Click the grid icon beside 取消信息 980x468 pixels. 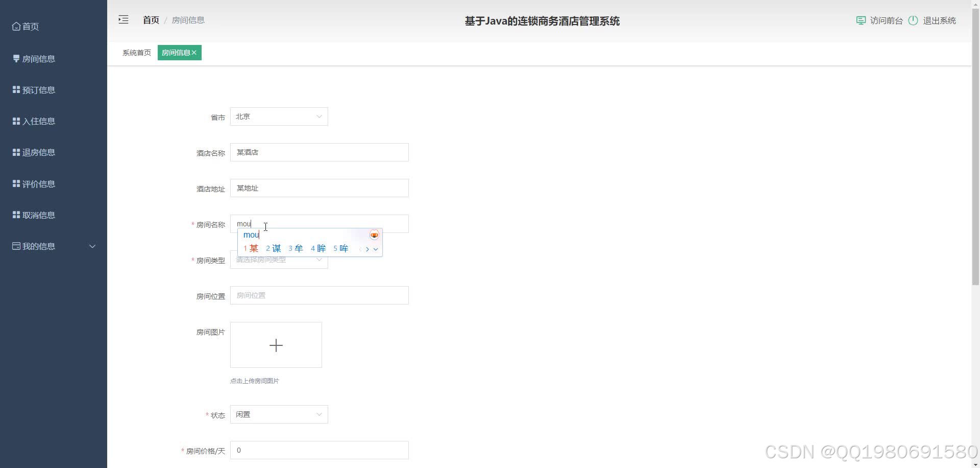pyautogui.click(x=16, y=215)
